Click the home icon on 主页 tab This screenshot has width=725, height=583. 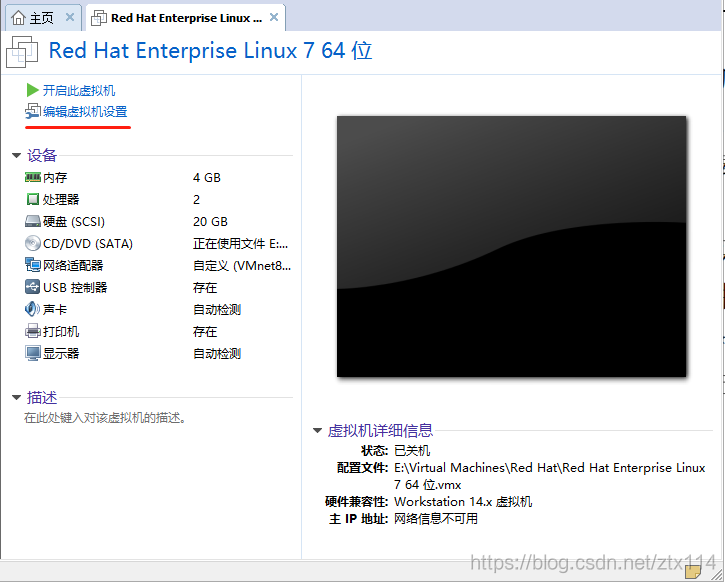tap(18, 18)
